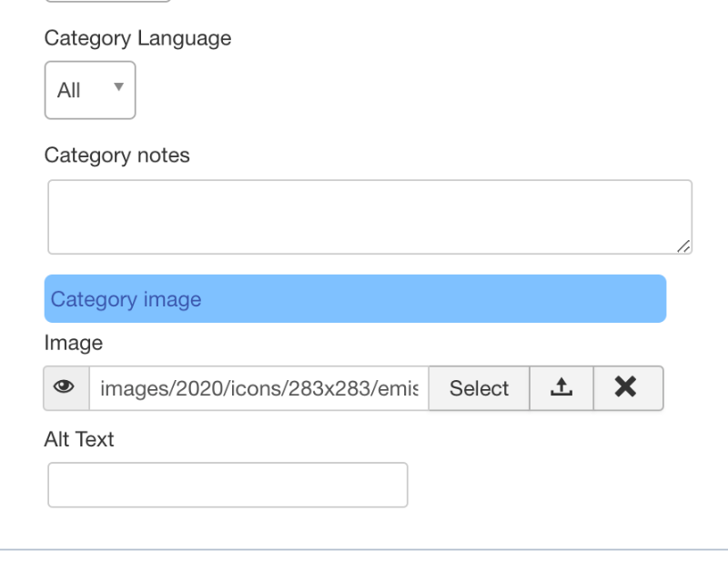
Task: Click the Category Language label
Action: 138,38
